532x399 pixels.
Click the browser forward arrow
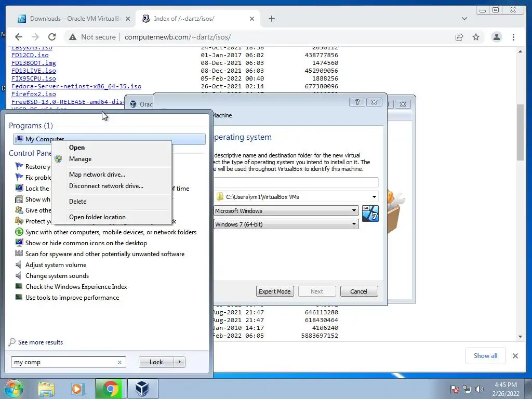click(x=35, y=37)
